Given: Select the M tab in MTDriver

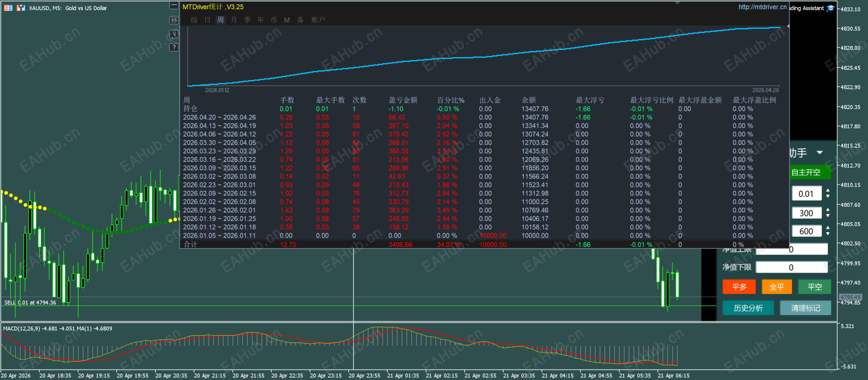Looking at the screenshot, I should pos(287,20).
